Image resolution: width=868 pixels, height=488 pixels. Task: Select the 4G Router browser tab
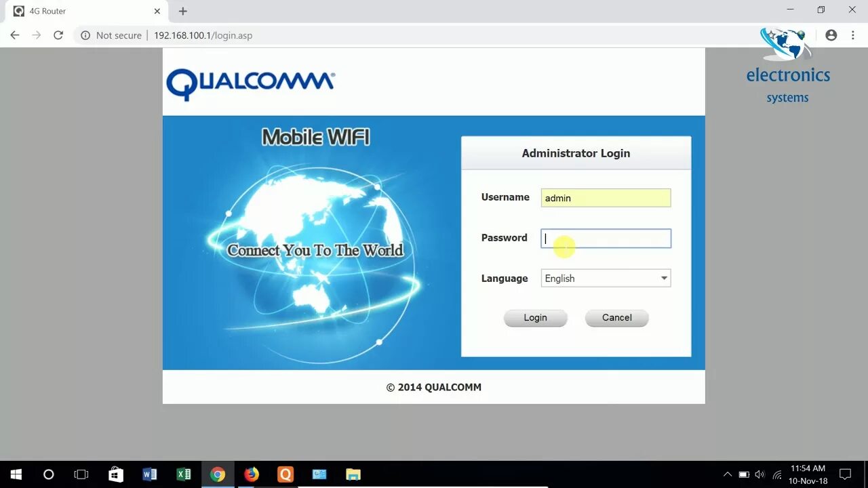click(x=87, y=11)
